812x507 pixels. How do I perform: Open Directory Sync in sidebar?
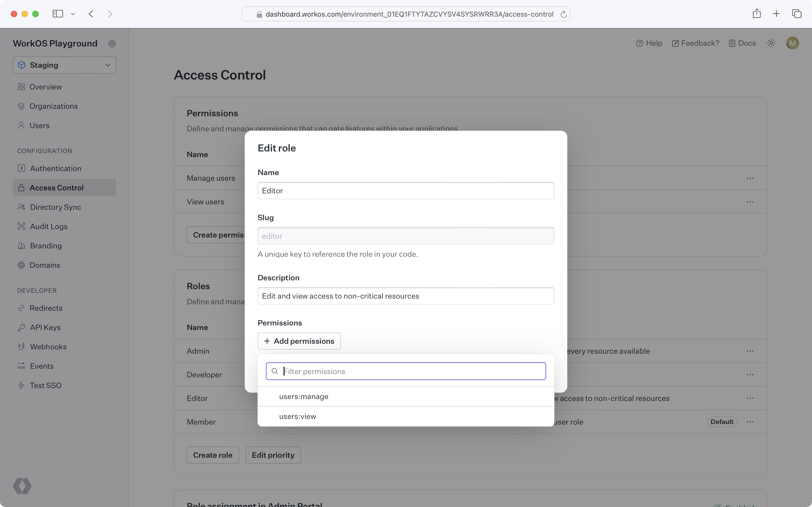(x=55, y=207)
